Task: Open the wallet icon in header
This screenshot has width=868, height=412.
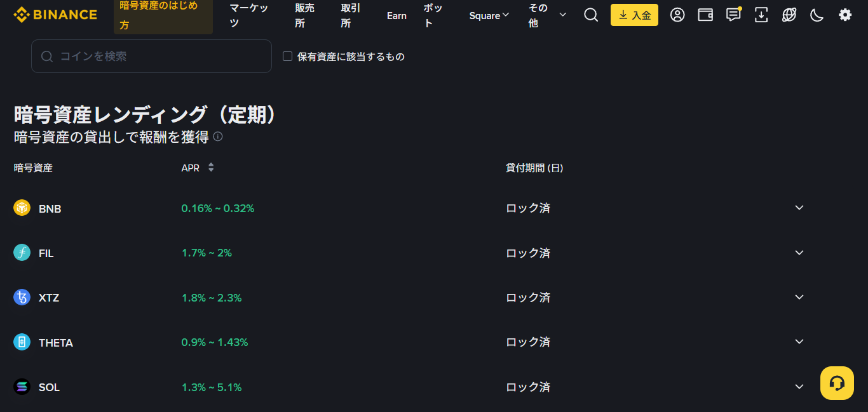Action: 705,15
